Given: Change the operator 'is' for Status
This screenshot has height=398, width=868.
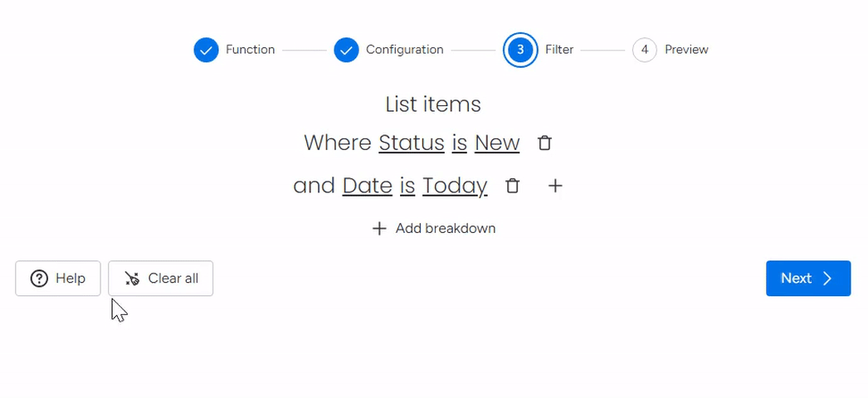Looking at the screenshot, I should [460, 143].
